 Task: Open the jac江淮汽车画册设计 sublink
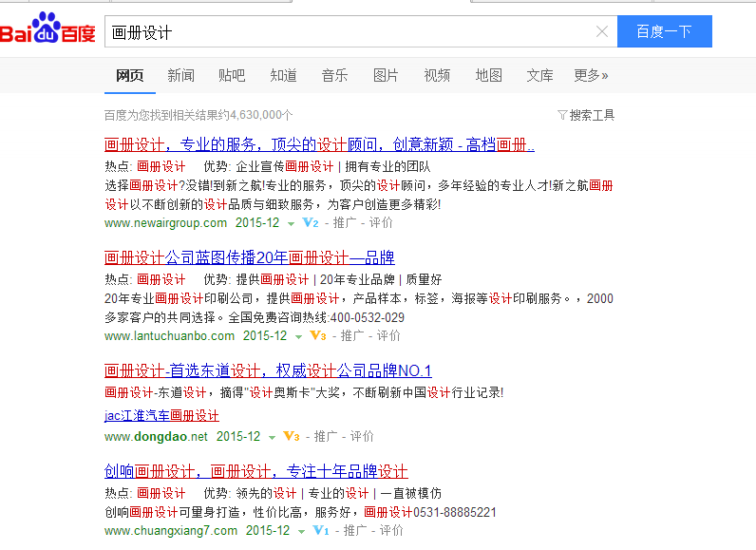pos(161,415)
